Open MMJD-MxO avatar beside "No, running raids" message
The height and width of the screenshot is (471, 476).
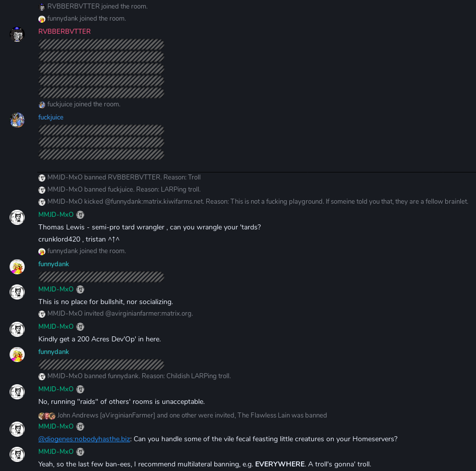17,392
